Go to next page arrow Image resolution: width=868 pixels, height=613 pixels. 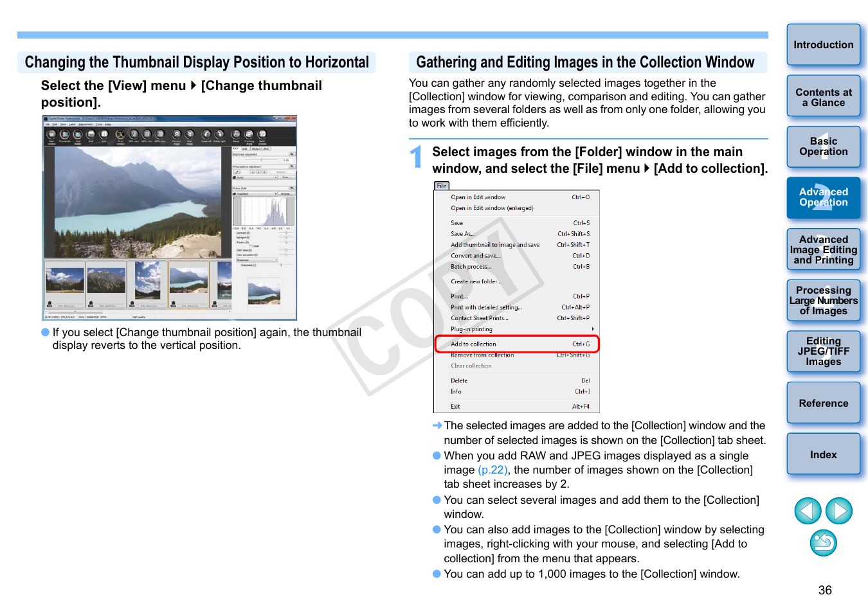[x=839, y=511]
